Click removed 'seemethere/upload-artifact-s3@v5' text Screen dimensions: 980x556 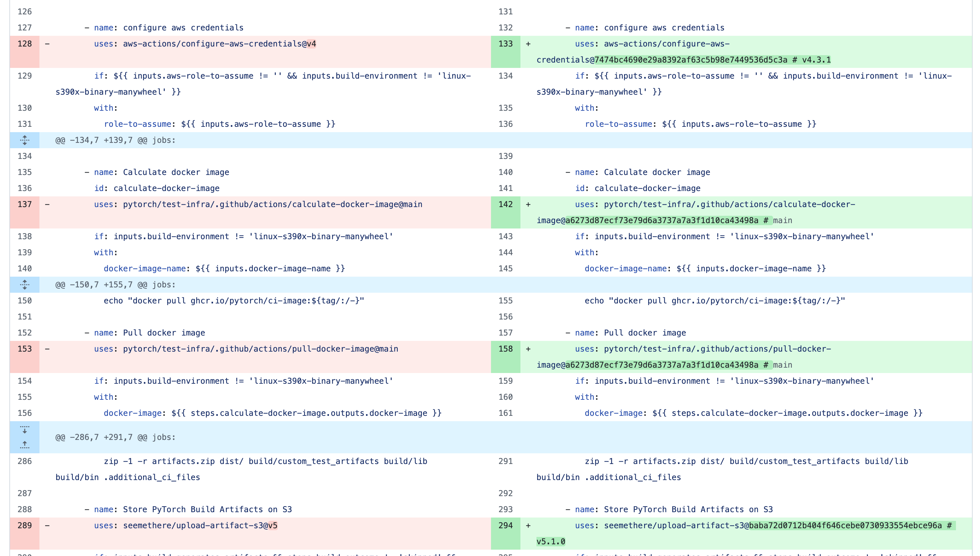point(200,526)
